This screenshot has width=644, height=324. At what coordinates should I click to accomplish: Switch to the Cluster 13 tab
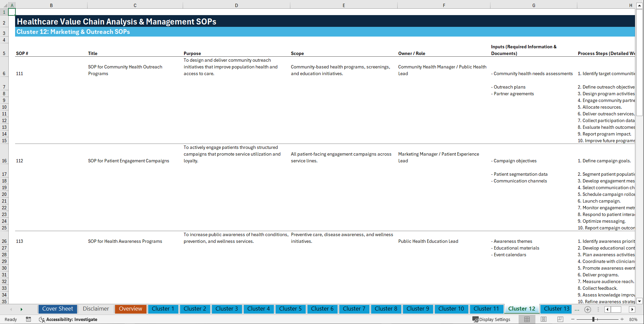coord(556,309)
